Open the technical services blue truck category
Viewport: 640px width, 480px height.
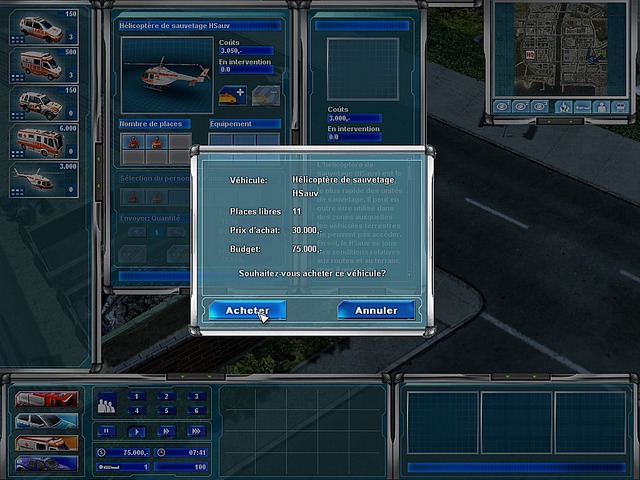46,464
